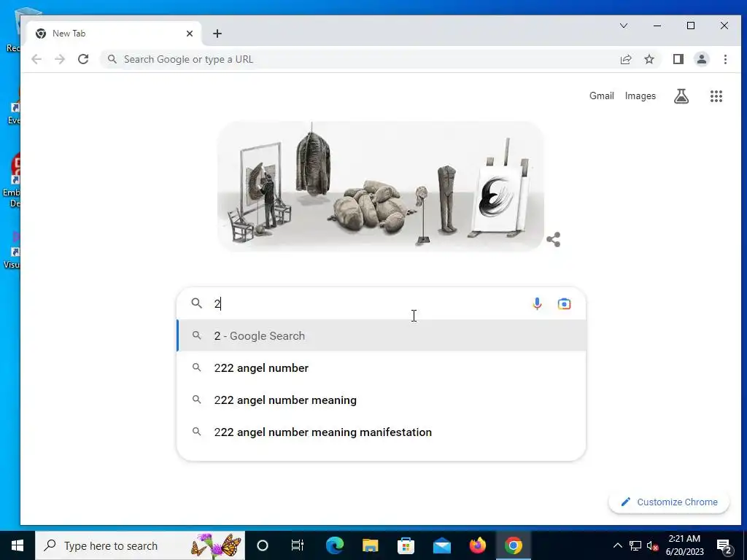Open the Google apps grid

click(716, 96)
